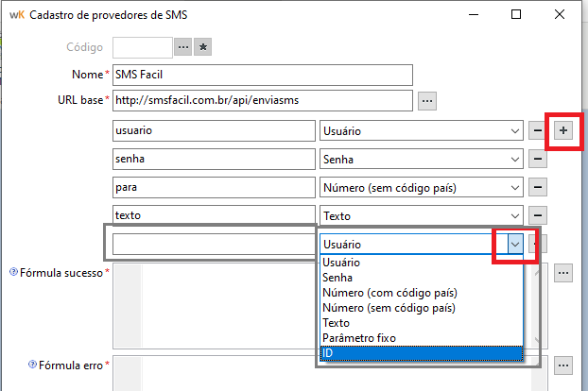Click help icon beside Fórmula sucesso
This screenshot has height=391, width=588.
click(x=13, y=272)
